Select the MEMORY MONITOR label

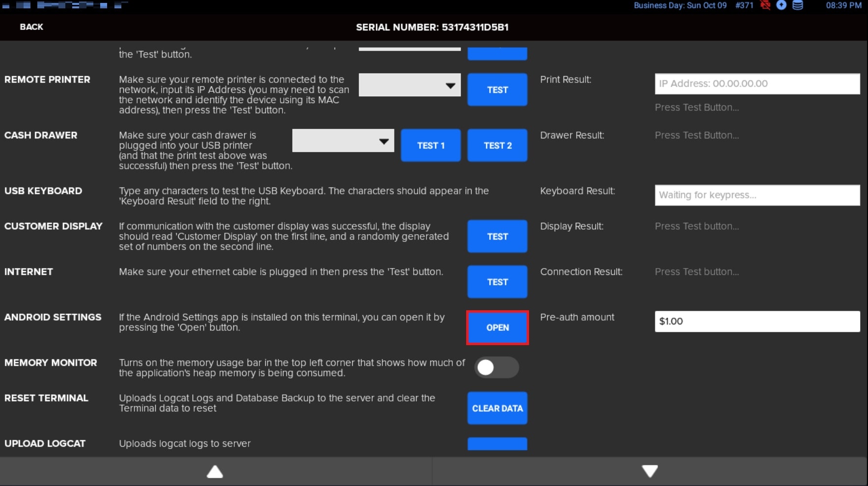coord(51,363)
